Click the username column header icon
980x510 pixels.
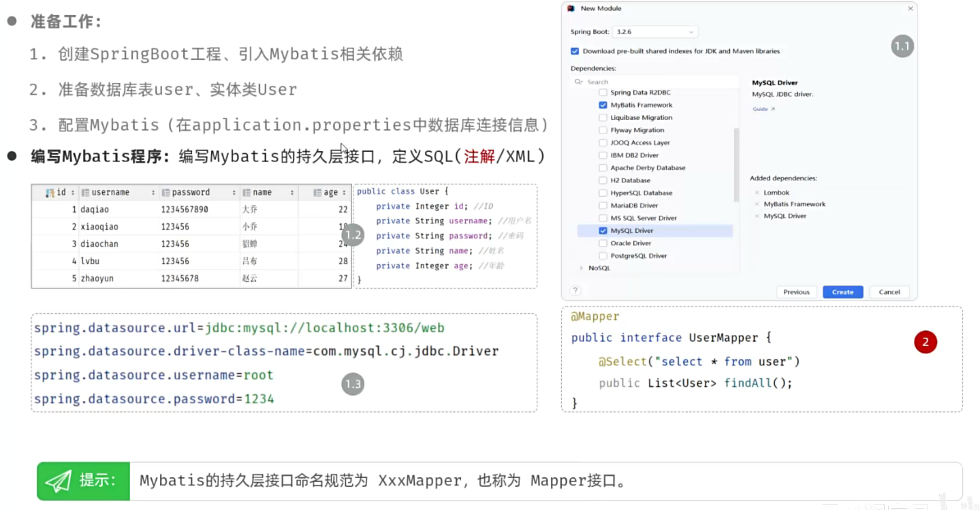click(x=85, y=193)
